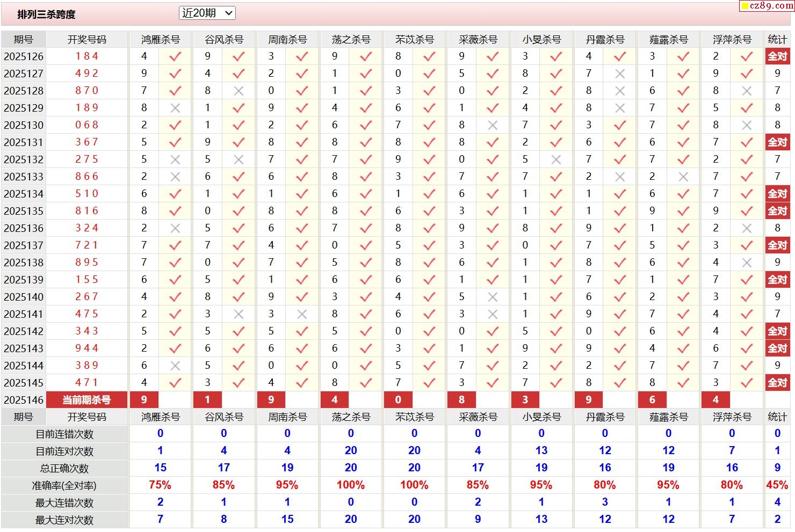Click the X mark for 丹霞杀号 in row 2025127

tap(620, 74)
